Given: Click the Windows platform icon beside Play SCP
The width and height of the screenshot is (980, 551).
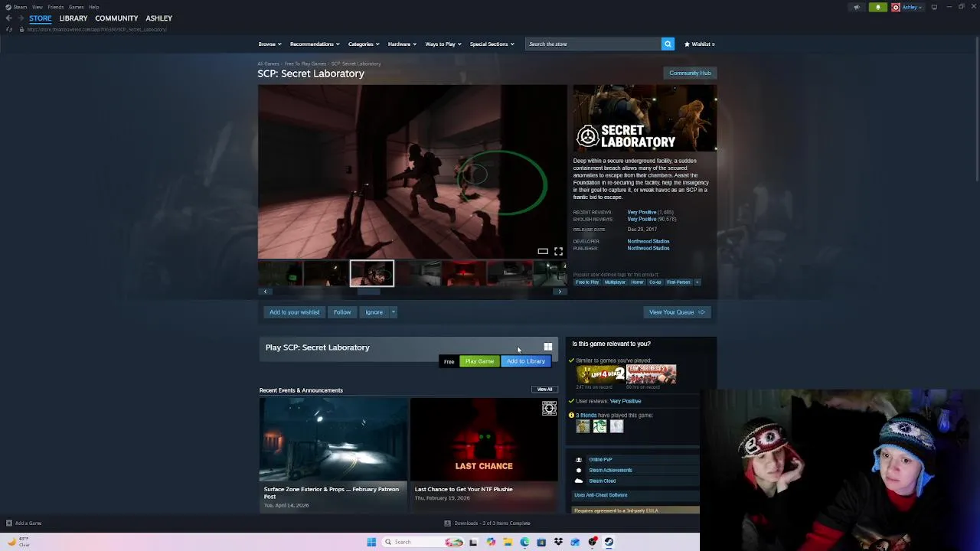Looking at the screenshot, I should pos(548,347).
